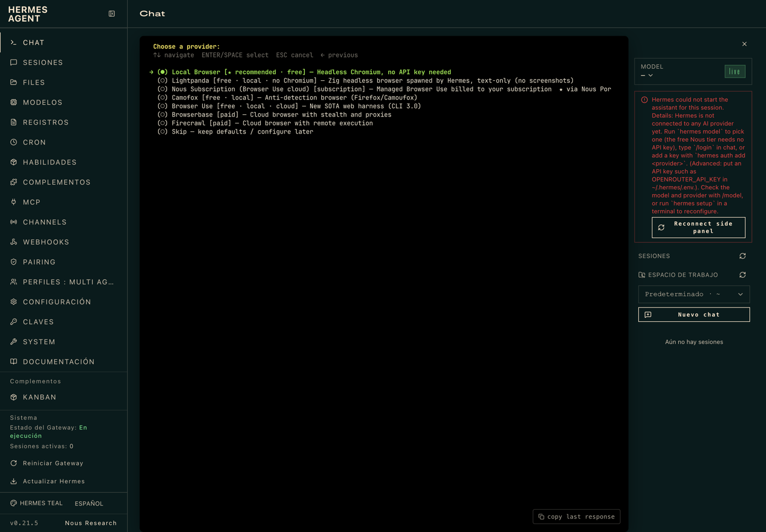Open Habilidades in the sidebar
Screen dimensions: 766x532
click(x=64, y=162)
